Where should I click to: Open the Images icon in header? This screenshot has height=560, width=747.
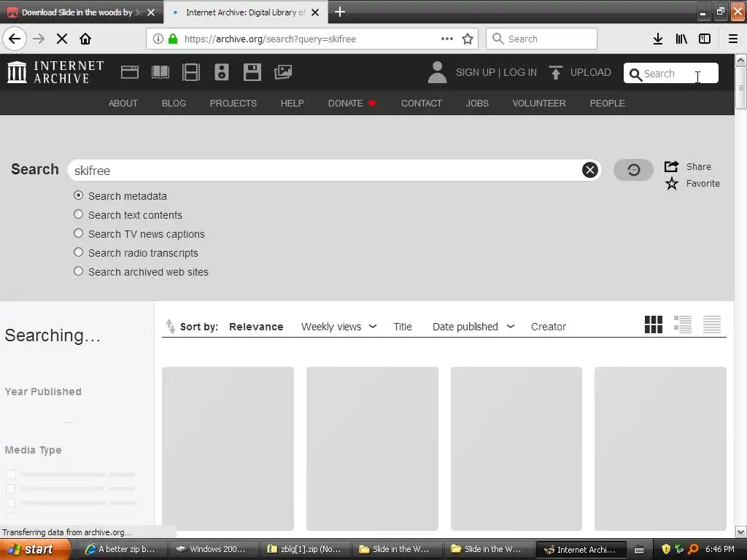[x=283, y=72]
